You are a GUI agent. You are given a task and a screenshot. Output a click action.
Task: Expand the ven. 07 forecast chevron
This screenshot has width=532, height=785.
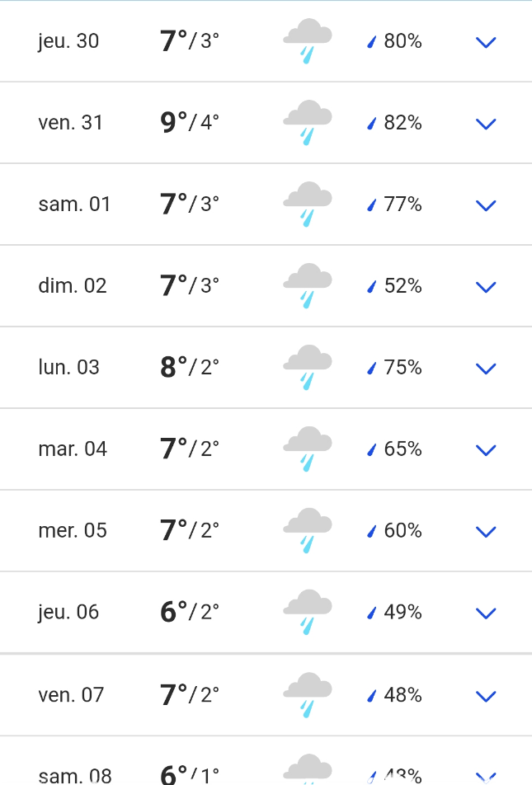(486, 697)
